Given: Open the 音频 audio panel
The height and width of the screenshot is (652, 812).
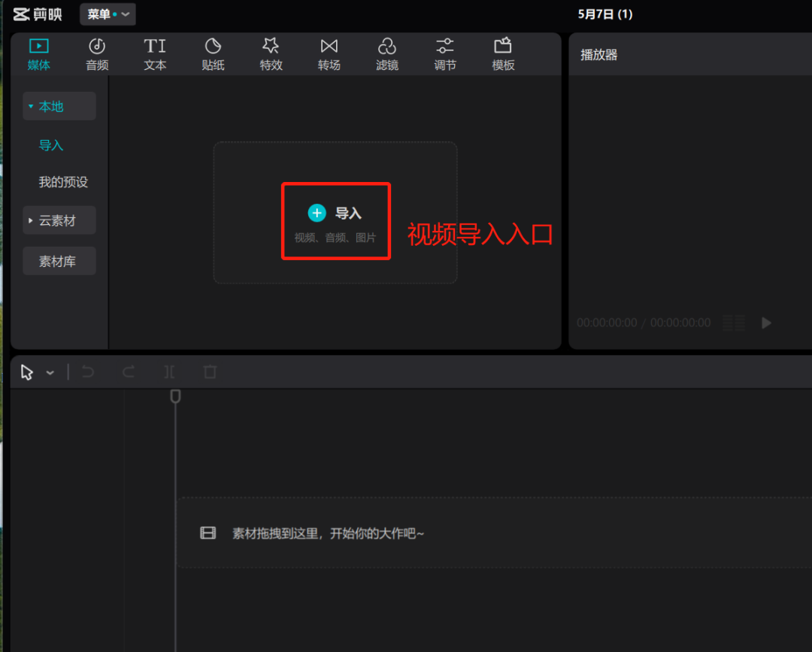Looking at the screenshot, I should 97,54.
